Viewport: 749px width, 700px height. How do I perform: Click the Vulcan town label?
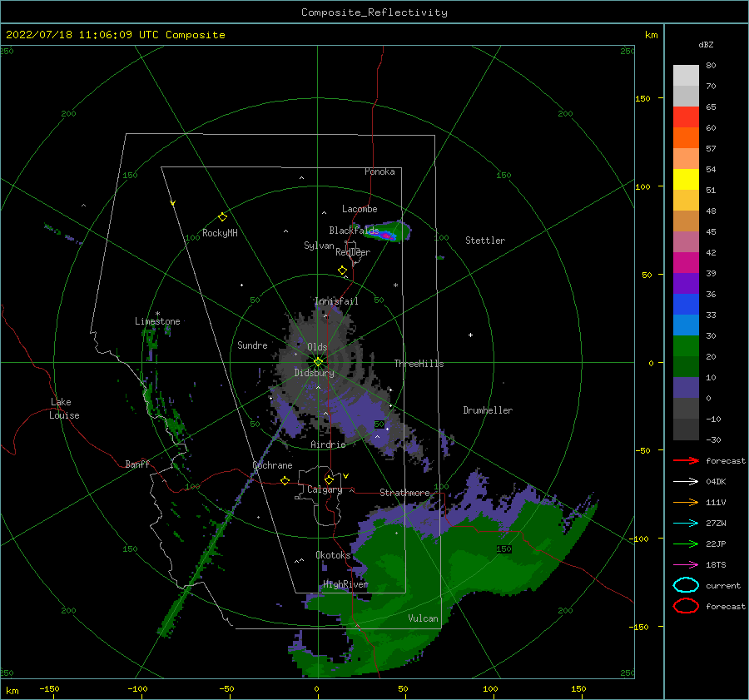[423, 618]
